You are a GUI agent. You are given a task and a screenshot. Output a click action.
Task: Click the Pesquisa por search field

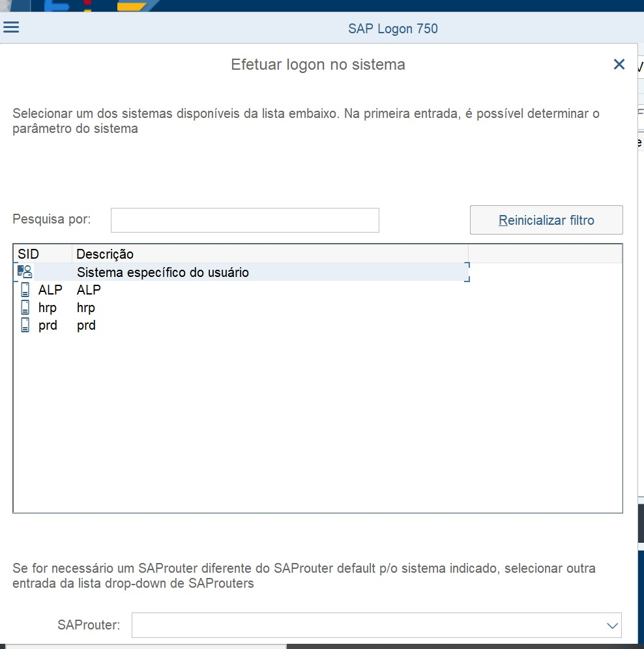coord(245,220)
